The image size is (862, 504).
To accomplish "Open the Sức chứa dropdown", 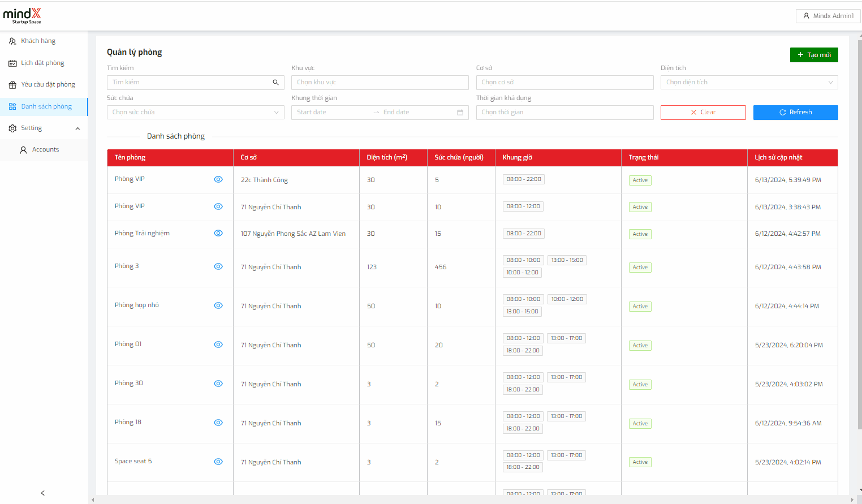I will click(195, 113).
